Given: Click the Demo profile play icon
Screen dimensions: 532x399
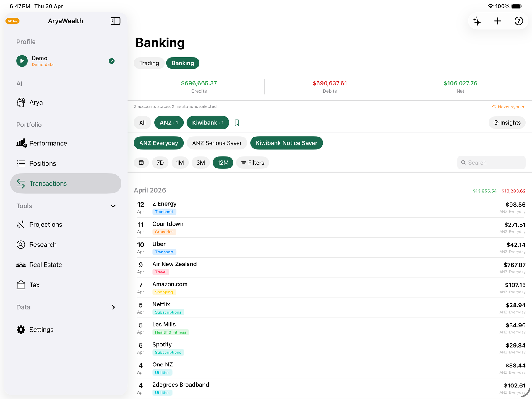Looking at the screenshot, I should coord(22,61).
